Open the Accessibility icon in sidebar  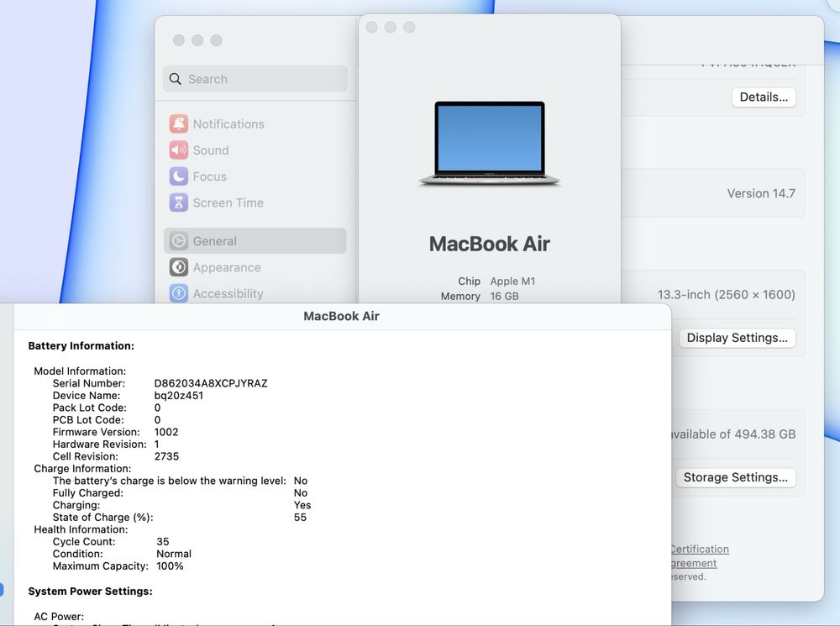click(178, 294)
